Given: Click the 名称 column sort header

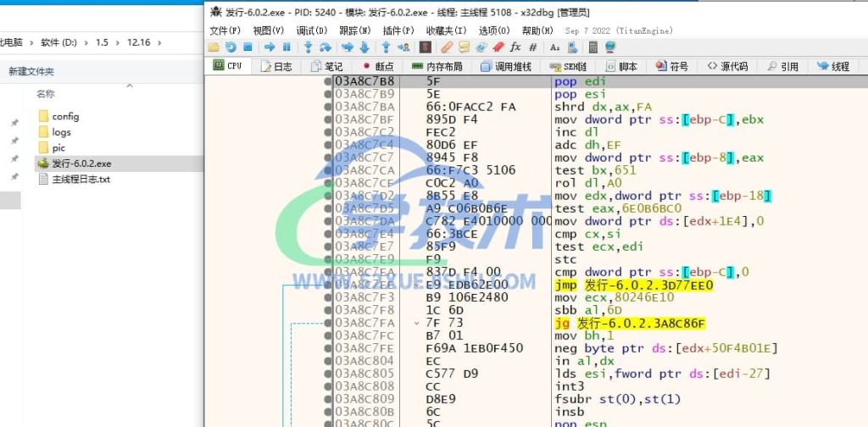Looking at the screenshot, I should (x=46, y=94).
